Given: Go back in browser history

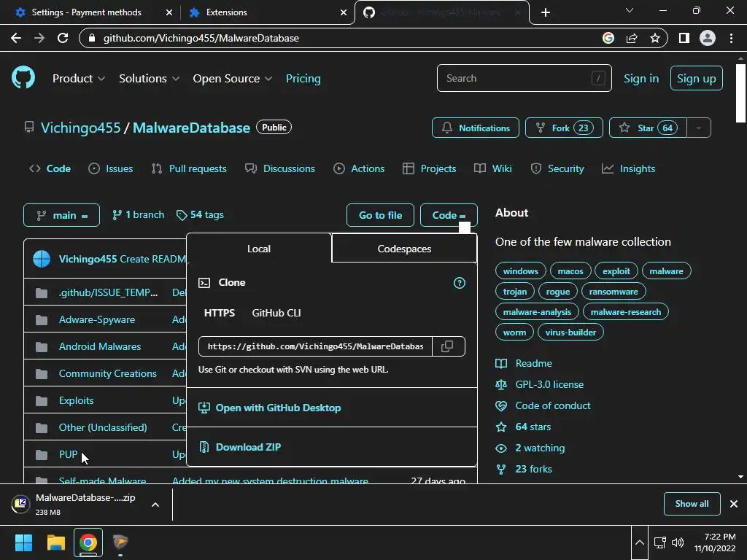Looking at the screenshot, I should pyautogui.click(x=16, y=38).
